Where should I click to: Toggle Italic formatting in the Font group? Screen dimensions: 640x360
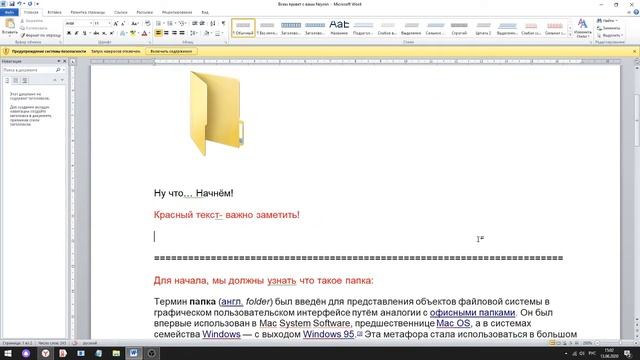tap(76, 33)
